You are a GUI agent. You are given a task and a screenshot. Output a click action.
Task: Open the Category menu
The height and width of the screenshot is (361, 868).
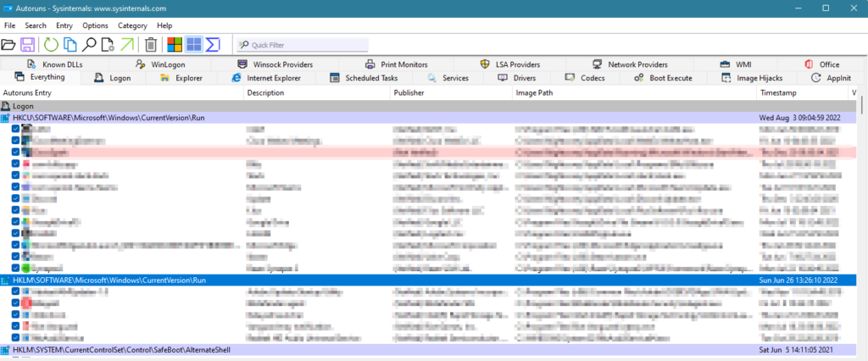(132, 25)
